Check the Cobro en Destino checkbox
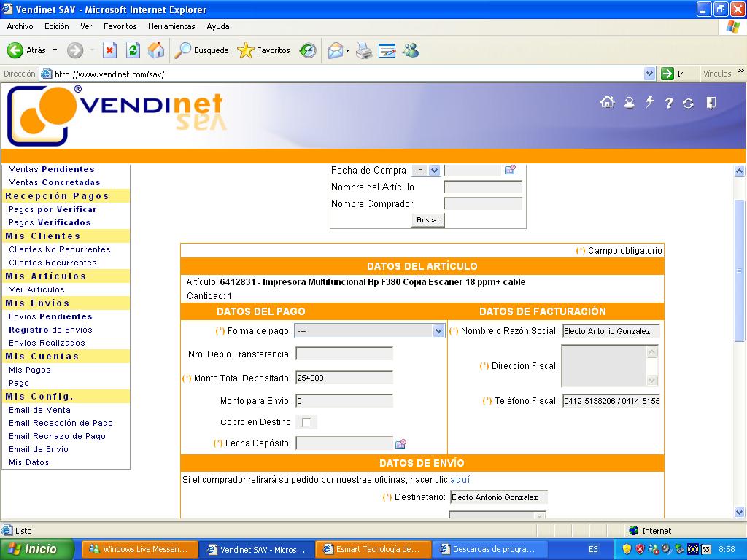 (306, 422)
